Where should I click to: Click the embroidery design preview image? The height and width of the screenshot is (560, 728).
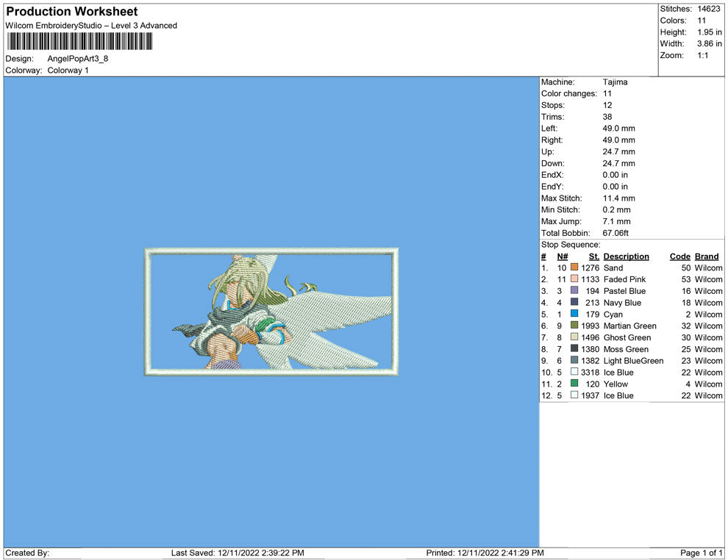coord(271,312)
